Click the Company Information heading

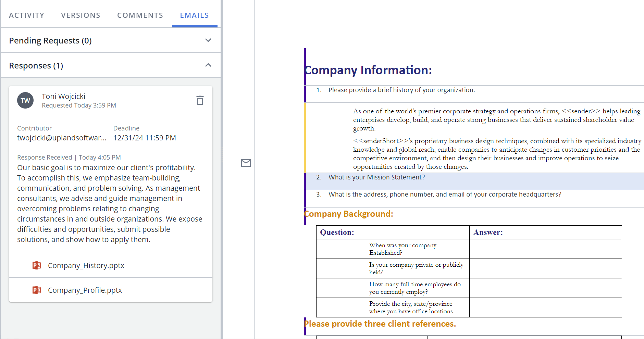coord(368,70)
